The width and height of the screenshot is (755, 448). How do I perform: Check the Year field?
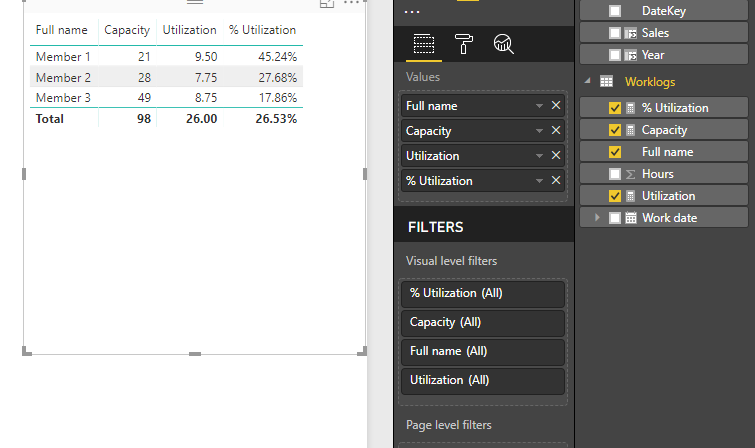(x=615, y=55)
